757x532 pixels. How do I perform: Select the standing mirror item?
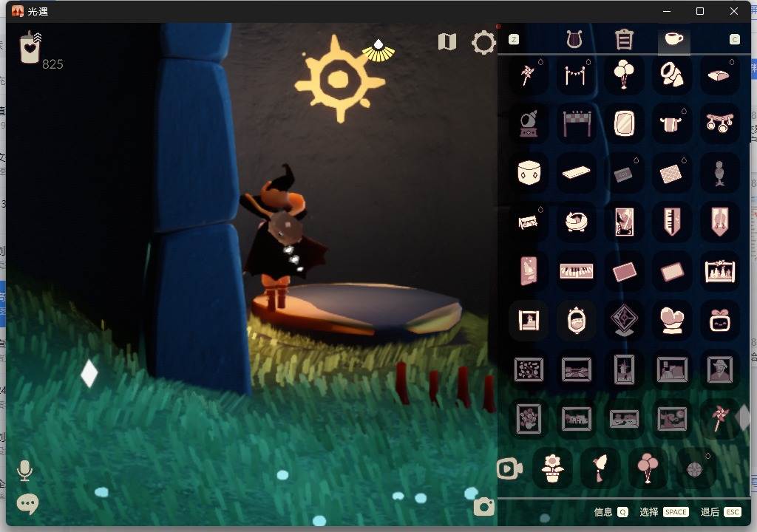(x=624, y=123)
